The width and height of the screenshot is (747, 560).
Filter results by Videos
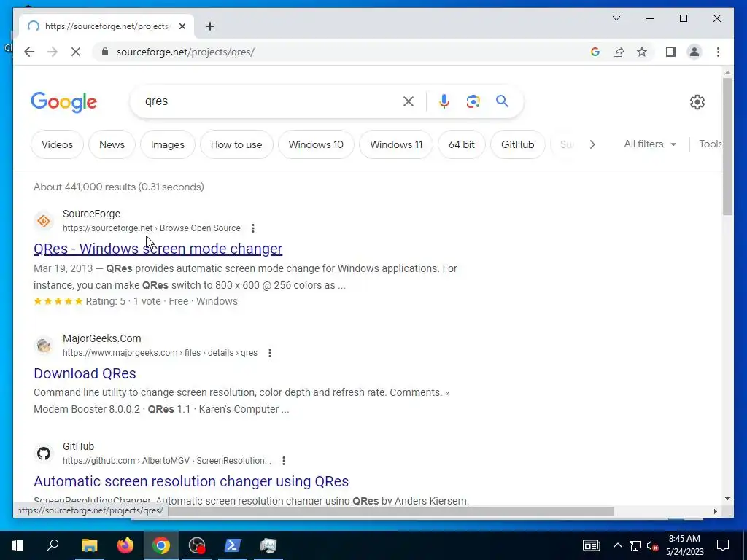(57, 144)
